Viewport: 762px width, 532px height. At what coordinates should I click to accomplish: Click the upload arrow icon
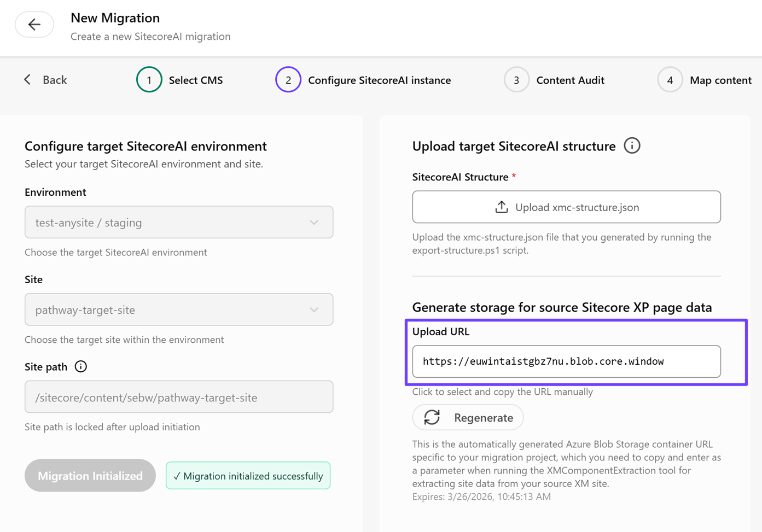click(502, 207)
